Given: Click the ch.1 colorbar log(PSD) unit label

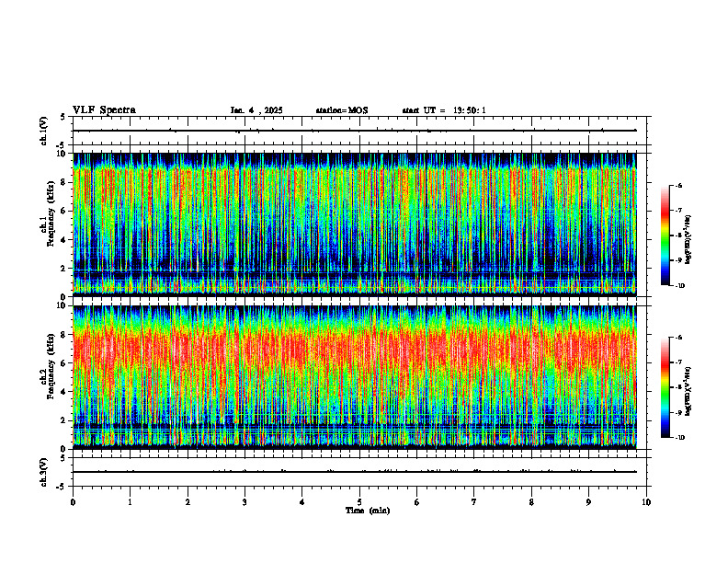Looking at the screenshot, I should 688,240.
